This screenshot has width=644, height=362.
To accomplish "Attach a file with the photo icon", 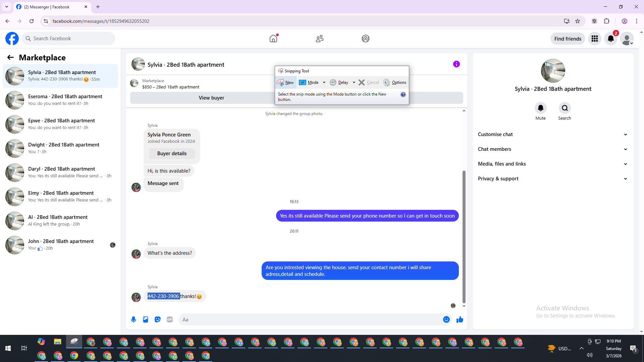I will [146, 319].
